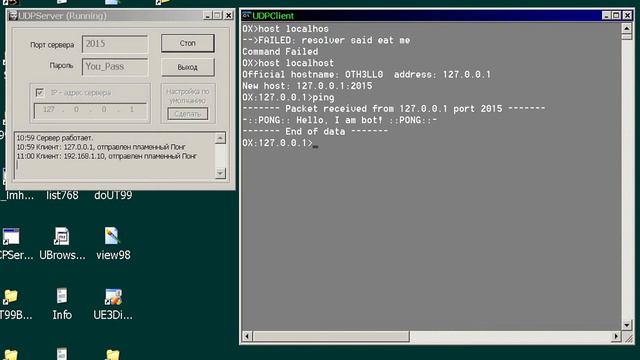The image size is (640, 360).
Task: Click the UDPClient title bar icon
Action: tap(246, 16)
